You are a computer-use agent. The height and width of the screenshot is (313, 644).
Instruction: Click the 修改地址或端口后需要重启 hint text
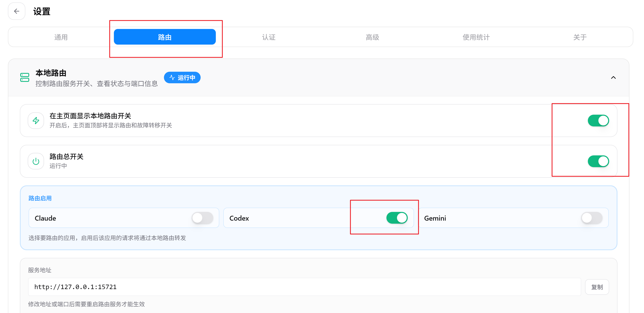point(87,304)
